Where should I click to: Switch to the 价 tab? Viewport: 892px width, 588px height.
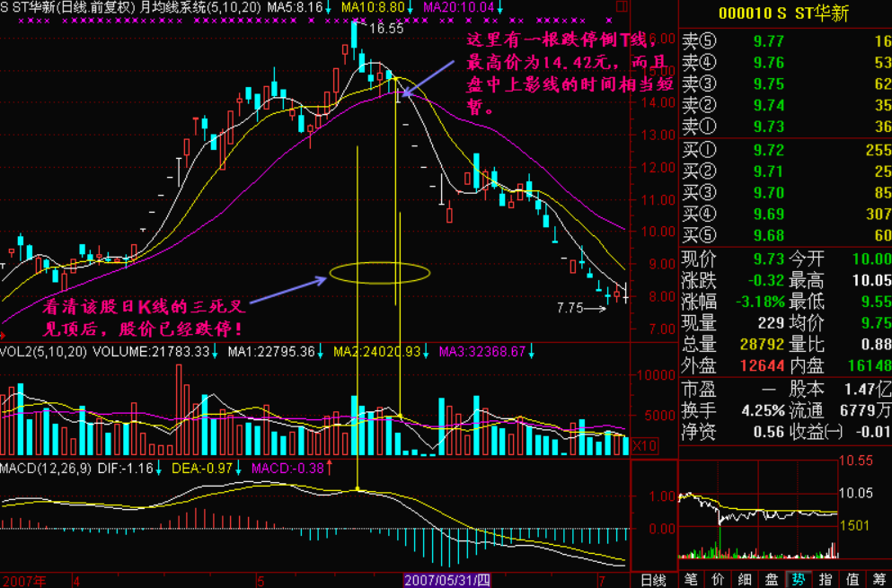[x=717, y=579]
